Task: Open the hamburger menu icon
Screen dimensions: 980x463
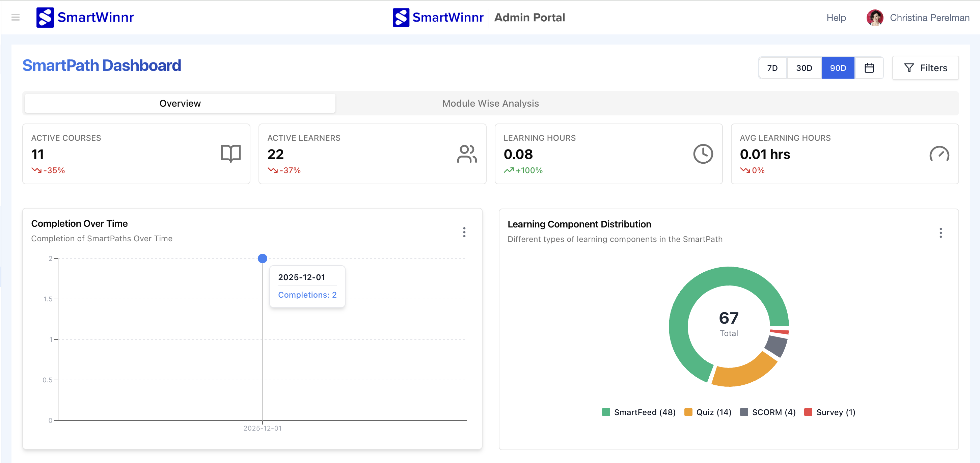Action: 16,17
